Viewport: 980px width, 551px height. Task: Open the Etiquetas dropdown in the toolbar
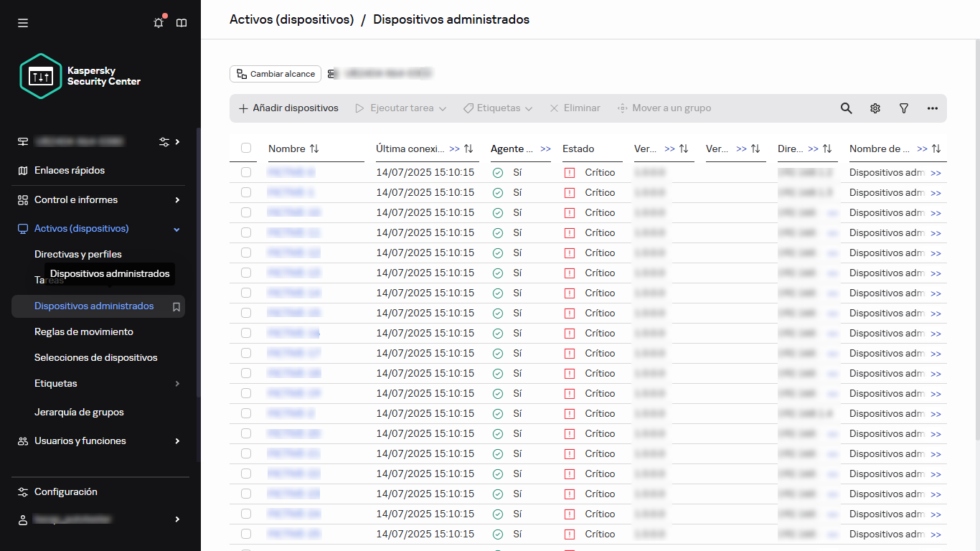click(x=497, y=108)
